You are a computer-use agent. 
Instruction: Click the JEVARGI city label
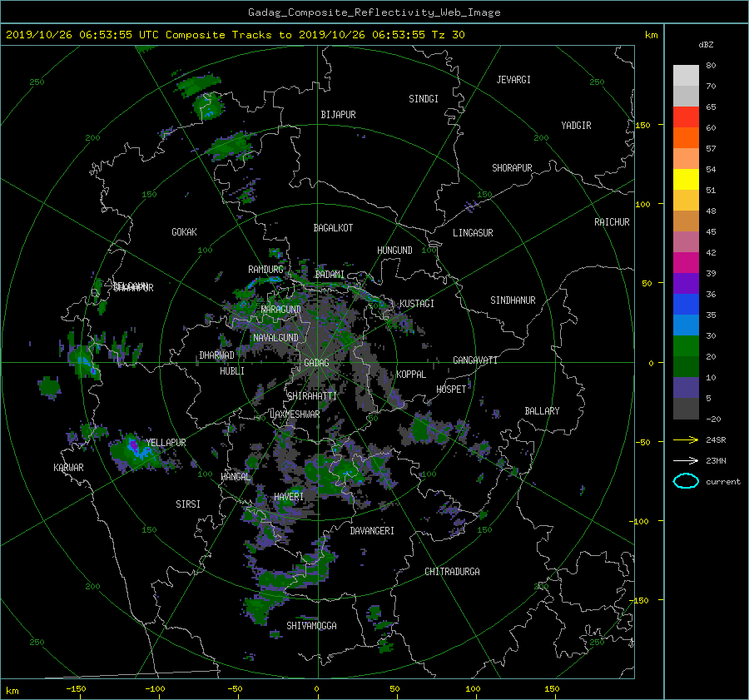[513, 80]
